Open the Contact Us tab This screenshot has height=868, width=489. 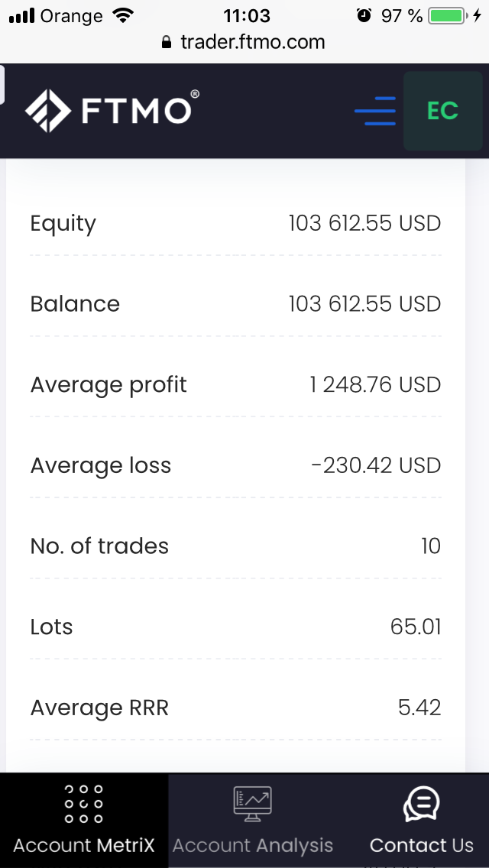421,845
